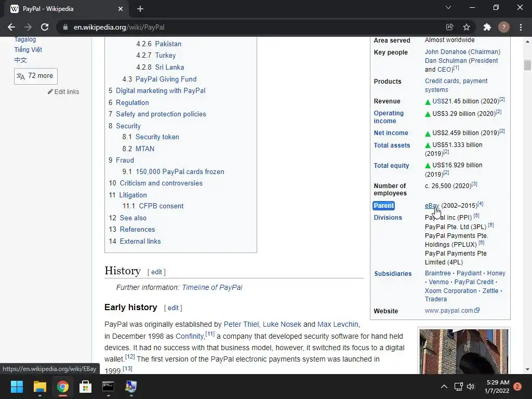
Task: Click the rightmost pinned computer app in the taskbar
Action: (131, 387)
